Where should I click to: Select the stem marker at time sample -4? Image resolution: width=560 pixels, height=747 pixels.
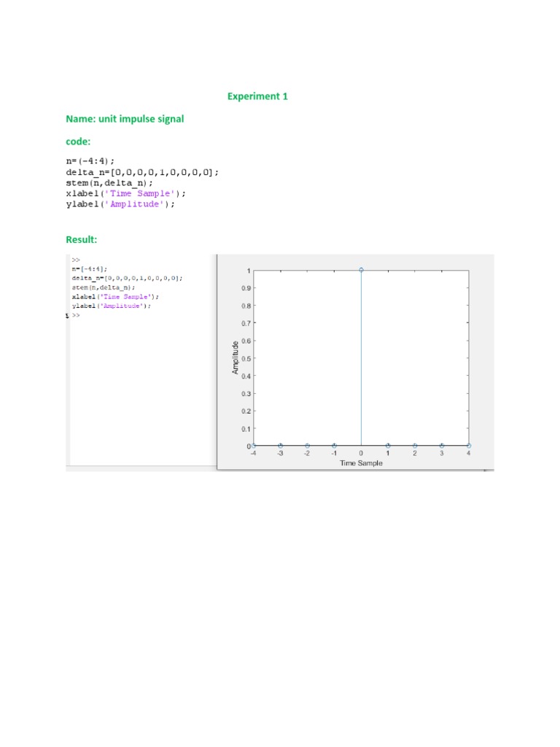coord(254,445)
